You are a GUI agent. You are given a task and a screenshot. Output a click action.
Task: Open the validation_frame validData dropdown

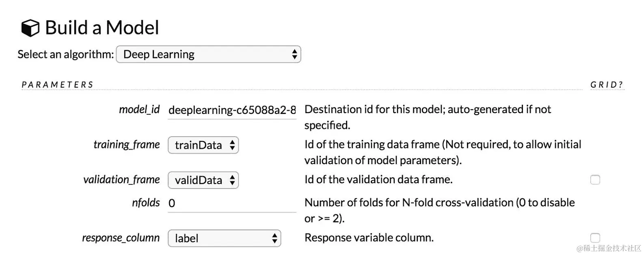(203, 180)
